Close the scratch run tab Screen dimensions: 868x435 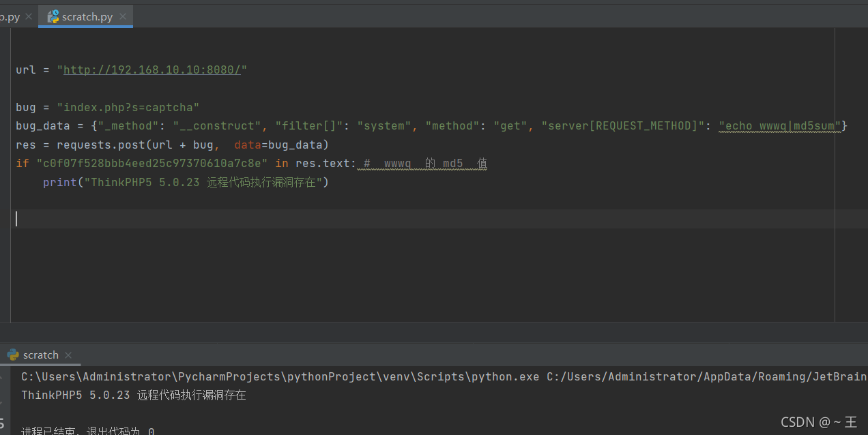point(68,355)
